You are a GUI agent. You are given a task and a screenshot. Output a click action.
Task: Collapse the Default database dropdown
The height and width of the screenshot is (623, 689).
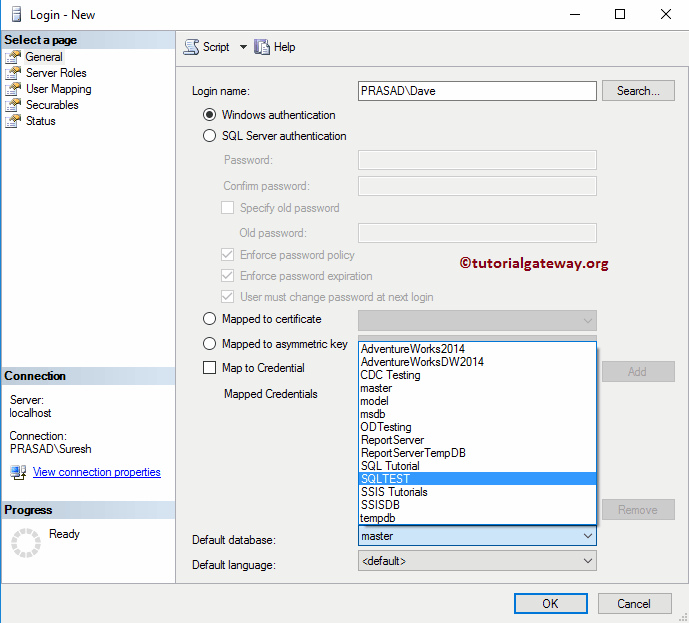click(587, 536)
